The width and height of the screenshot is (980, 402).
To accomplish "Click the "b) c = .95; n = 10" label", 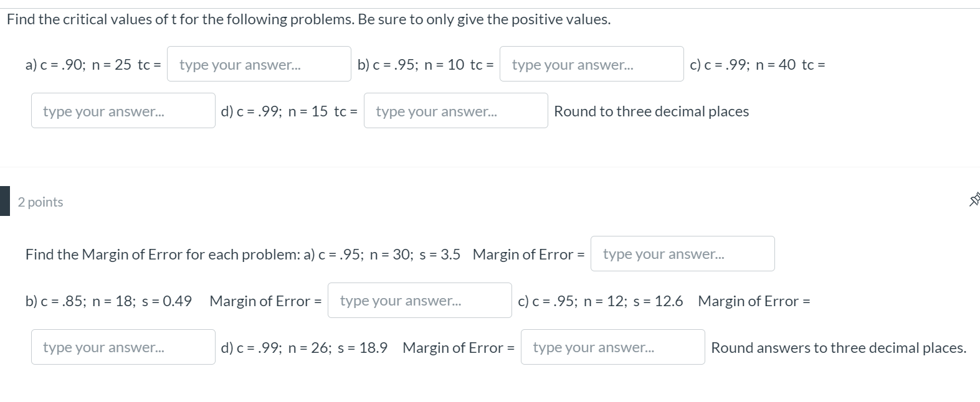I will click(x=411, y=65).
